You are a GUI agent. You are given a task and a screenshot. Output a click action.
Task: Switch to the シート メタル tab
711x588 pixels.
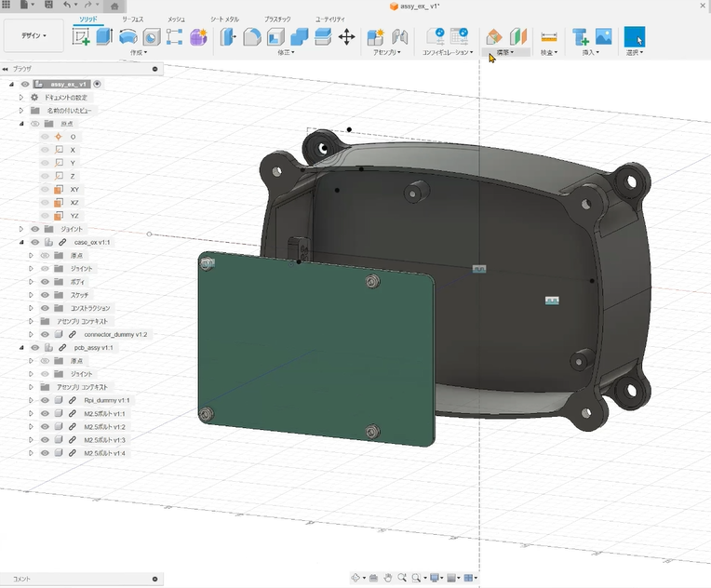(223, 19)
